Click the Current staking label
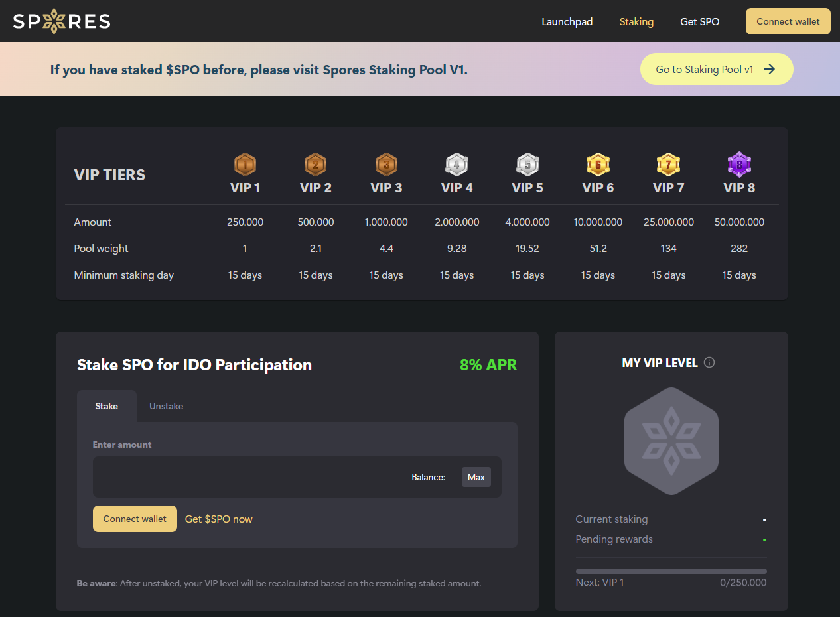 click(612, 519)
